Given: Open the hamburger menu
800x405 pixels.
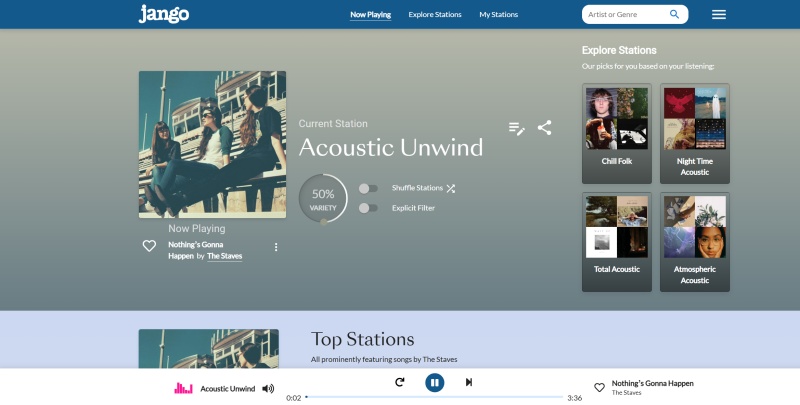Looking at the screenshot, I should coord(718,14).
